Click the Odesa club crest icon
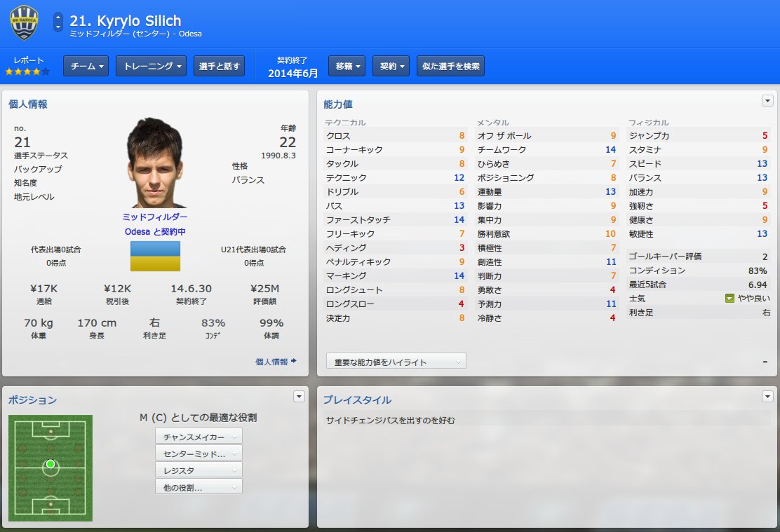The height and width of the screenshot is (532, 780). [x=24, y=23]
